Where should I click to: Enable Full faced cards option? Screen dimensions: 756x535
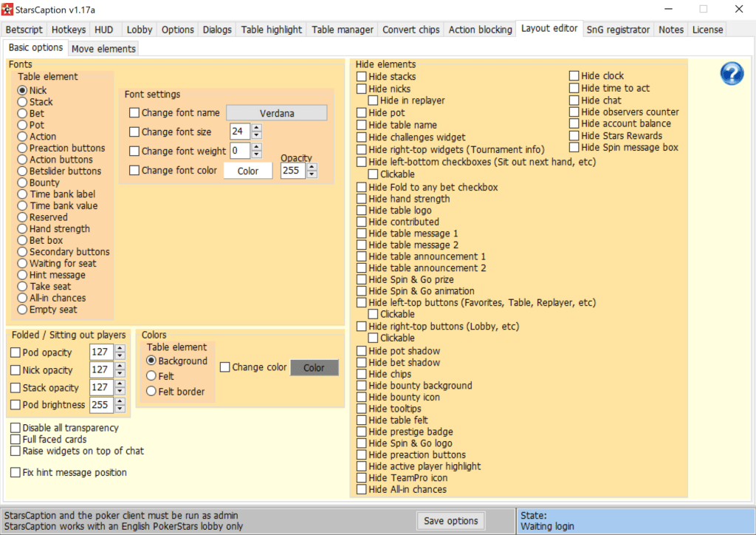(x=16, y=440)
